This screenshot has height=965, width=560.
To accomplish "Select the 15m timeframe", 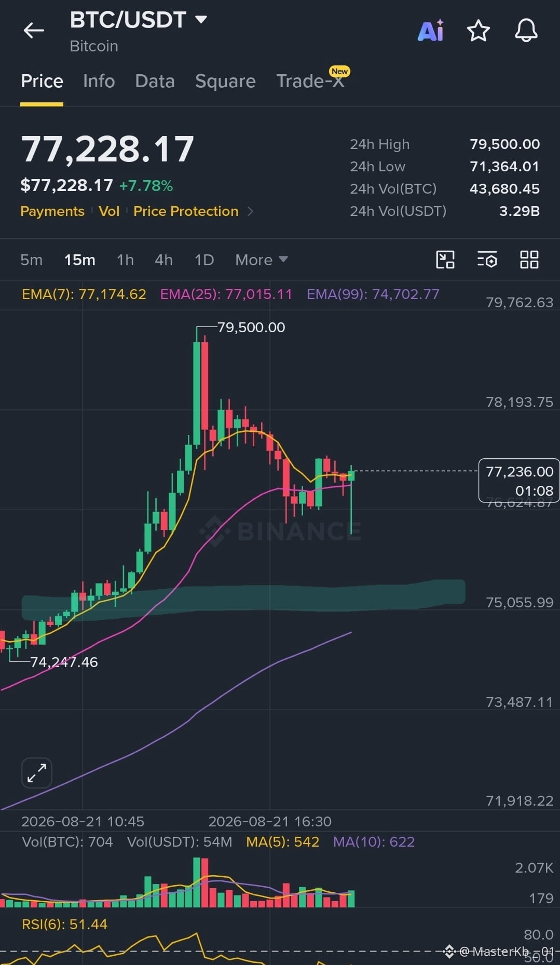I will 79,260.
